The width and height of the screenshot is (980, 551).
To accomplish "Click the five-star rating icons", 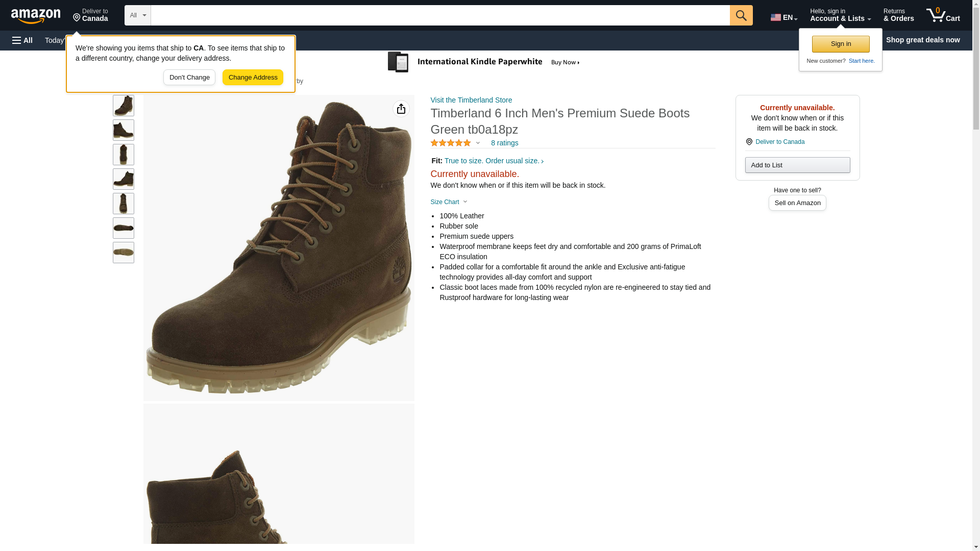I will tap(451, 143).
